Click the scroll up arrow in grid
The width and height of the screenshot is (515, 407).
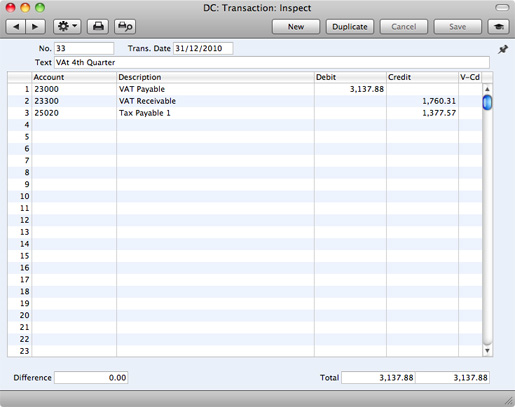487,89
